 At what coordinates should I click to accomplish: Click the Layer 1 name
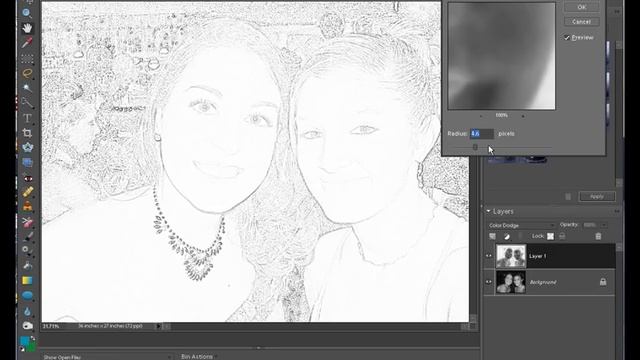(538, 256)
